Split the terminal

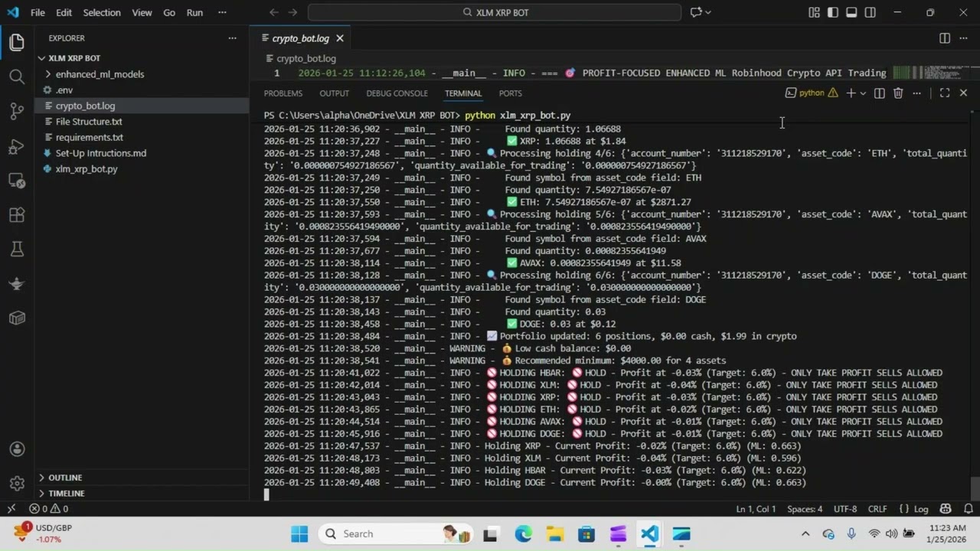point(879,93)
